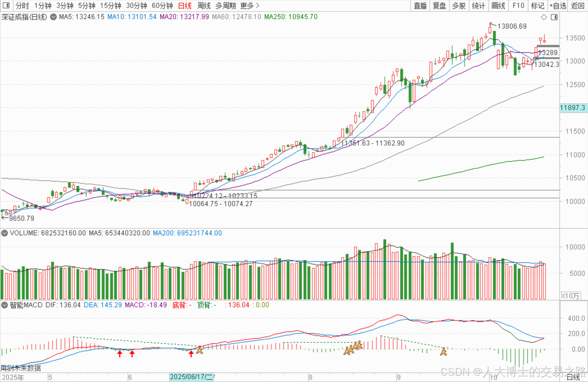Click the MA200: 695231744.00 volume readout

tap(187, 233)
